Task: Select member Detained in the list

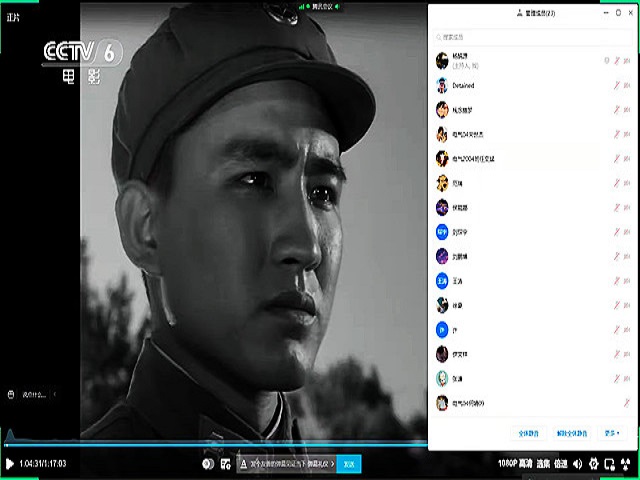Action: click(x=533, y=85)
